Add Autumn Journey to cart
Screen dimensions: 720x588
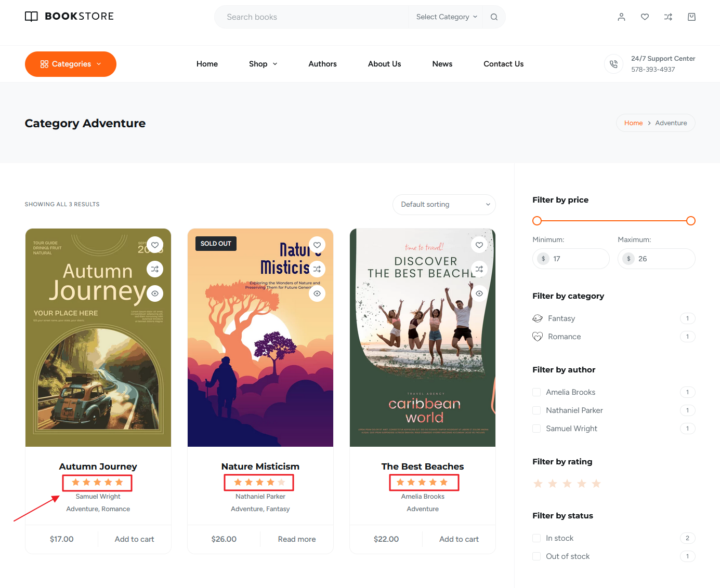[x=134, y=539]
